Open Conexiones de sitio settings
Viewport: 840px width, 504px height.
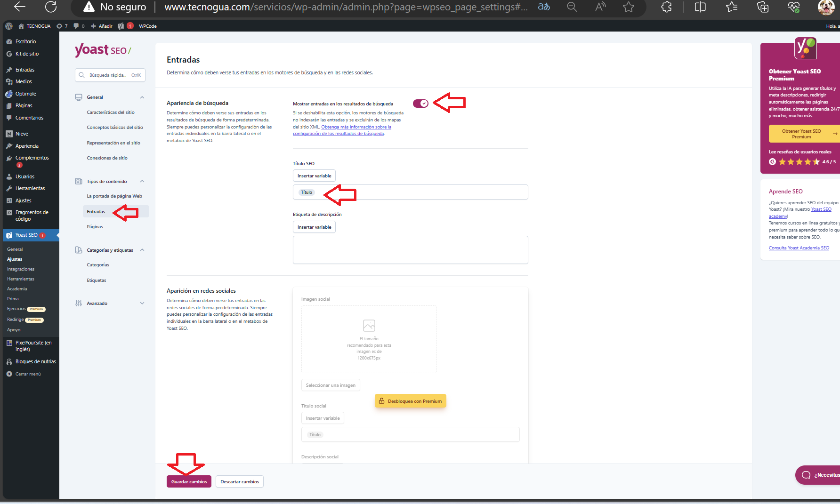107,158
